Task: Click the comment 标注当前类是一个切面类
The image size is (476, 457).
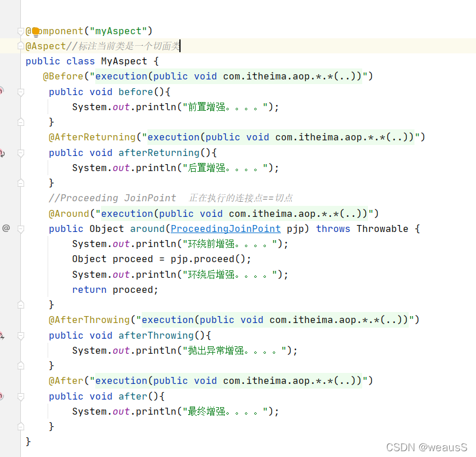Action: (129, 46)
